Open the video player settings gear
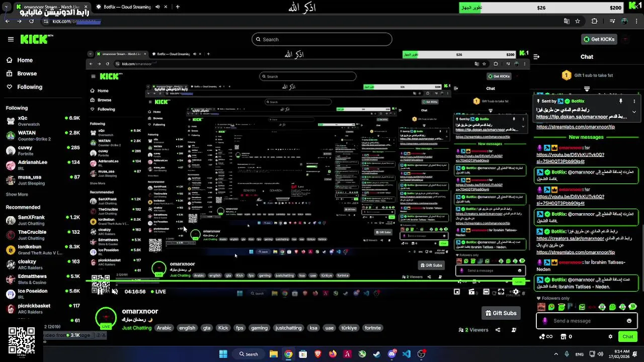The width and height of the screenshot is (644, 362). point(516,292)
